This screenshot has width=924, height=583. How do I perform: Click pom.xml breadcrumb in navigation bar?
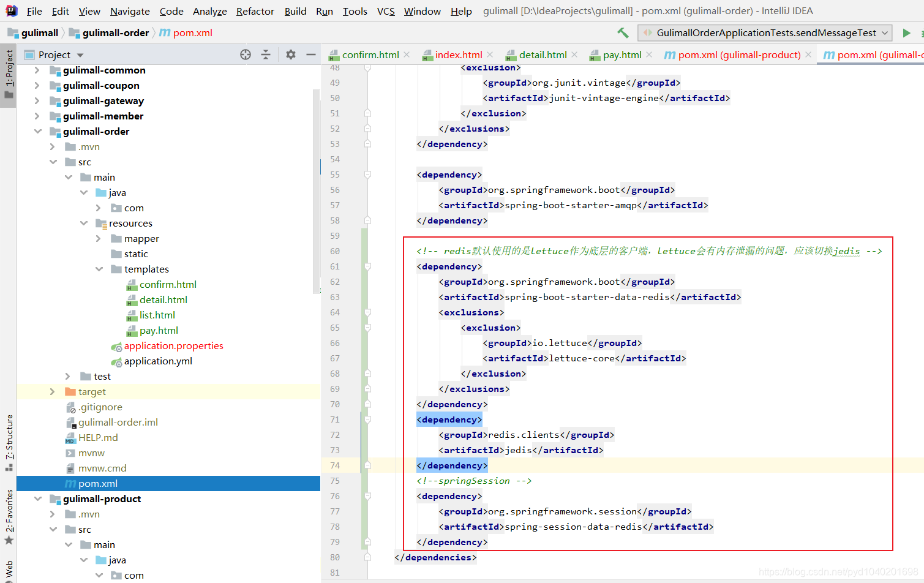pyautogui.click(x=186, y=32)
